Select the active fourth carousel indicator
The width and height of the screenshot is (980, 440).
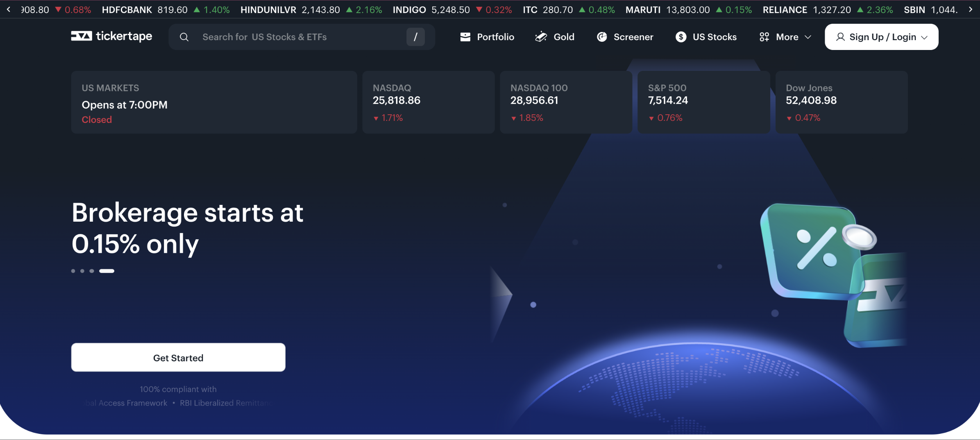tap(107, 271)
